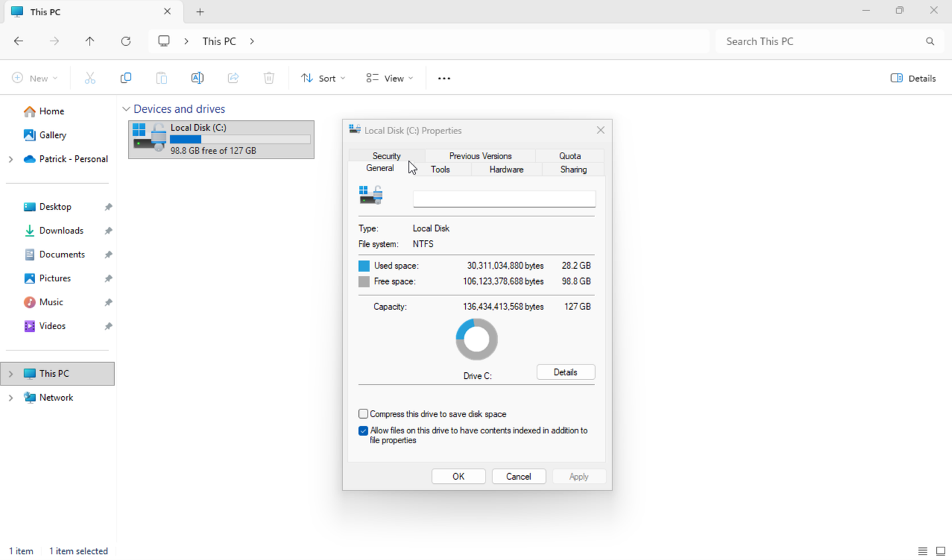The height and width of the screenshot is (560, 952).
Task: Open Gallery in the sidebar
Action: click(52, 135)
